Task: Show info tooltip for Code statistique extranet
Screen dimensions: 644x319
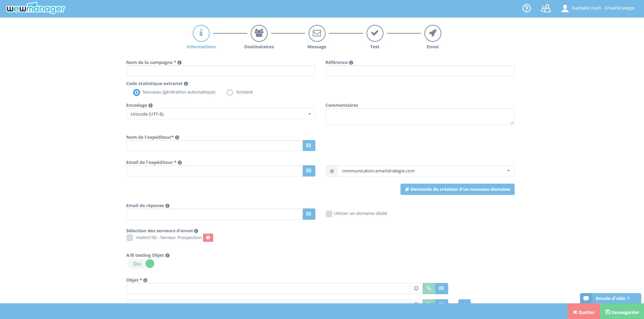Action: 186,84
